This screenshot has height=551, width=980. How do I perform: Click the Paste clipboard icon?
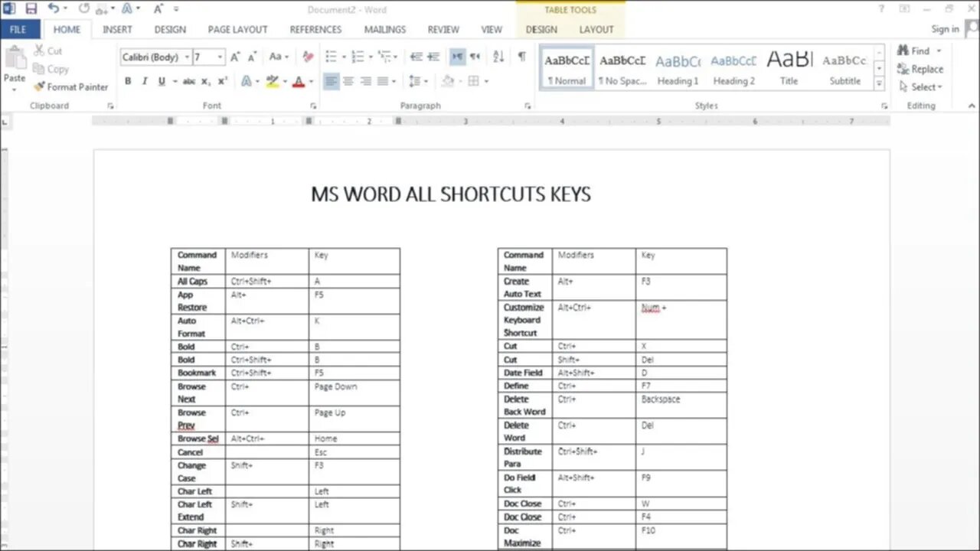[15, 58]
